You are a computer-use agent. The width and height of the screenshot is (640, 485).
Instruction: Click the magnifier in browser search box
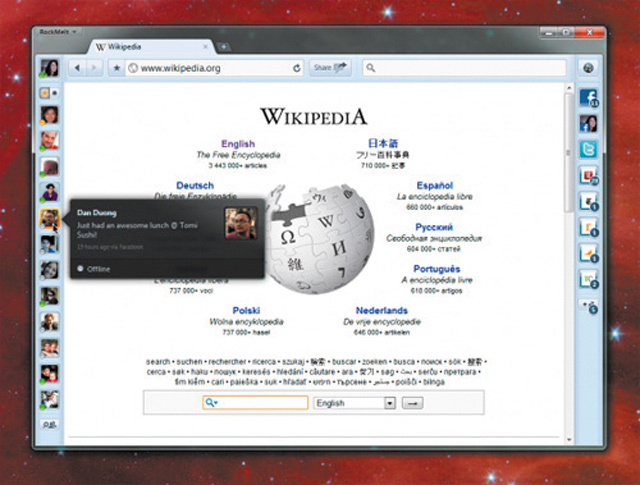pos(370,68)
